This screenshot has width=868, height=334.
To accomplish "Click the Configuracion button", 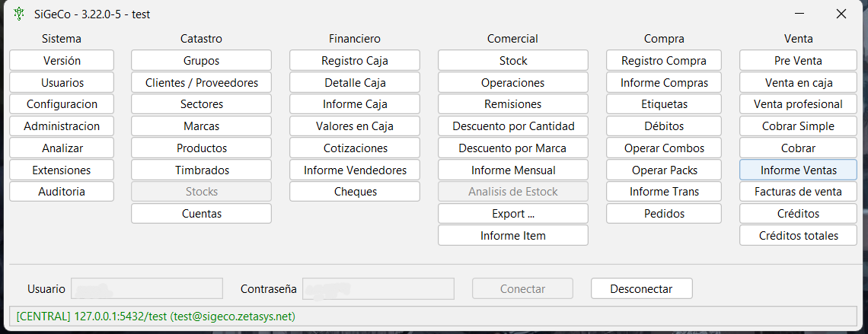I will tap(62, 104).
